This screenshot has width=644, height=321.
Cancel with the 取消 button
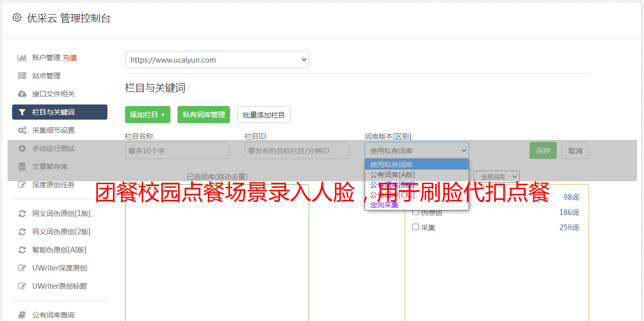pos(575,150)
